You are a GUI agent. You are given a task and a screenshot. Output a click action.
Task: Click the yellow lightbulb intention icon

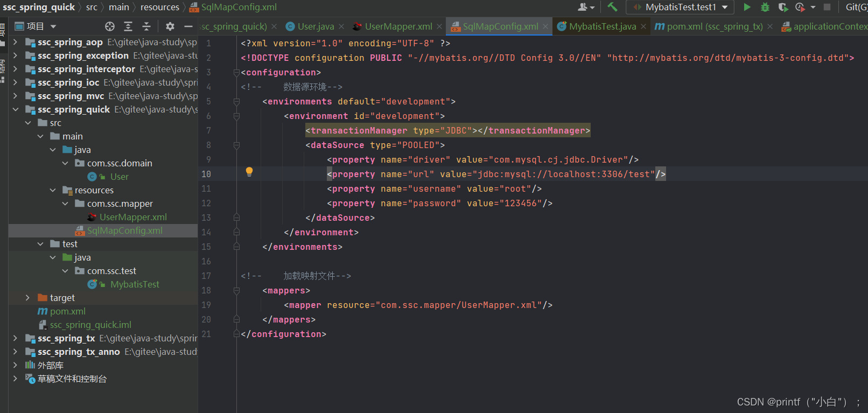pyautogui.click(x=249, y=172)
